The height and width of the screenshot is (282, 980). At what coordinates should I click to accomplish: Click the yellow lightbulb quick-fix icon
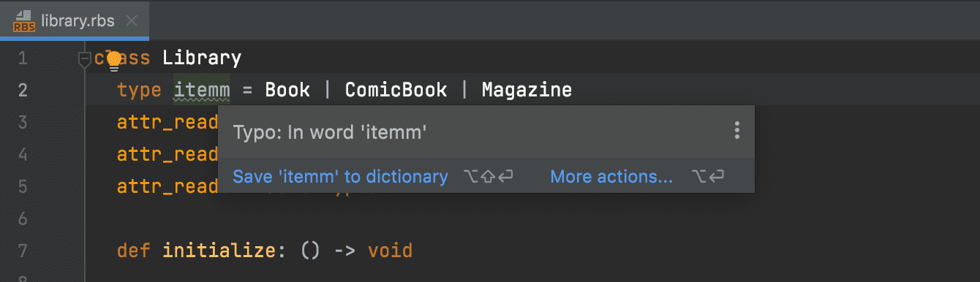pos(113,61)
